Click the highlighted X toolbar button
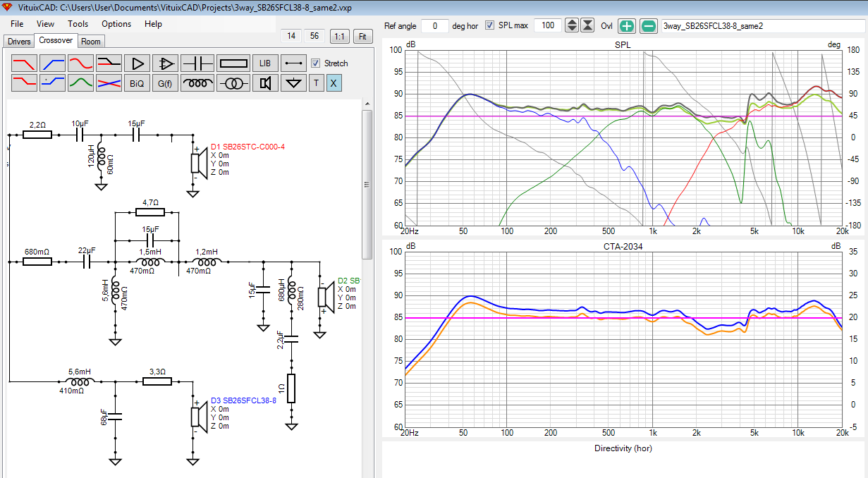Viewport: 868px width, 478px height. 334,82
